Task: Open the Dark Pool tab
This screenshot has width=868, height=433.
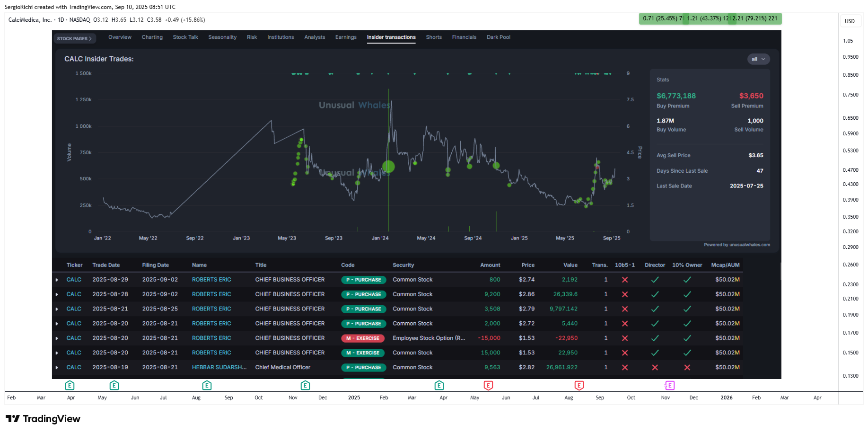Action: point(499,37)
